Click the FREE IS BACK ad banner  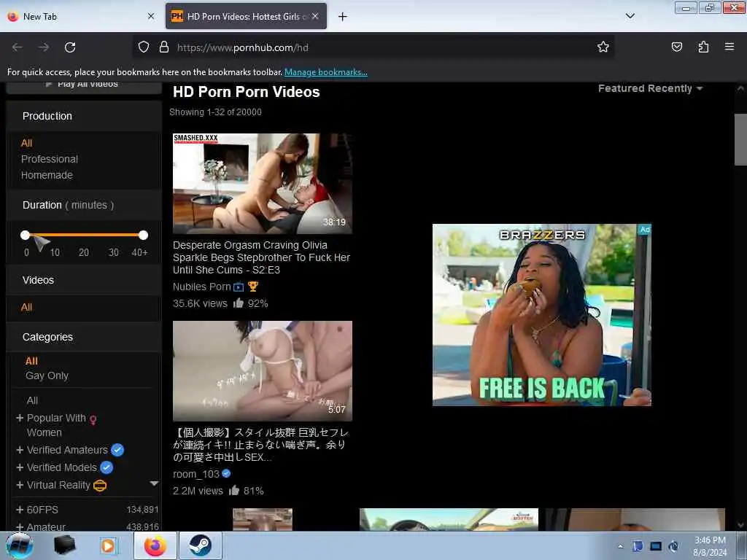coord(542,315)
